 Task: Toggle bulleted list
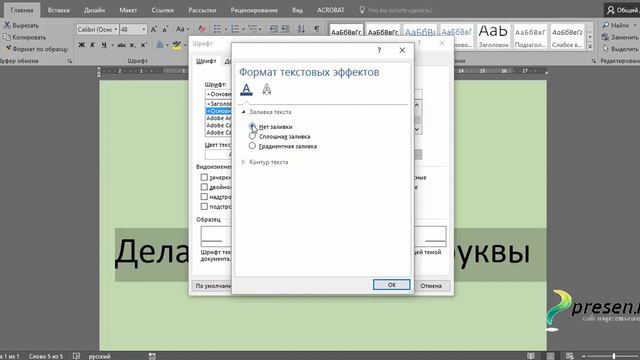click(218, 29)
